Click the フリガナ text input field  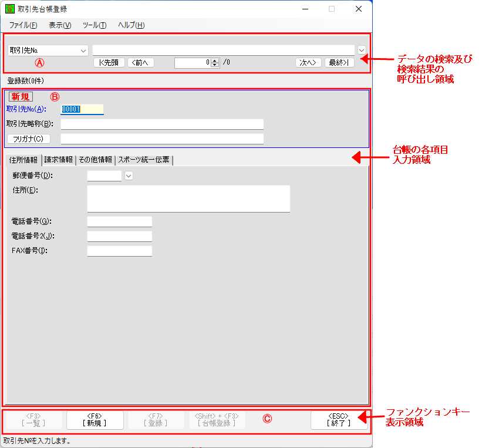[x=162, y=139]
